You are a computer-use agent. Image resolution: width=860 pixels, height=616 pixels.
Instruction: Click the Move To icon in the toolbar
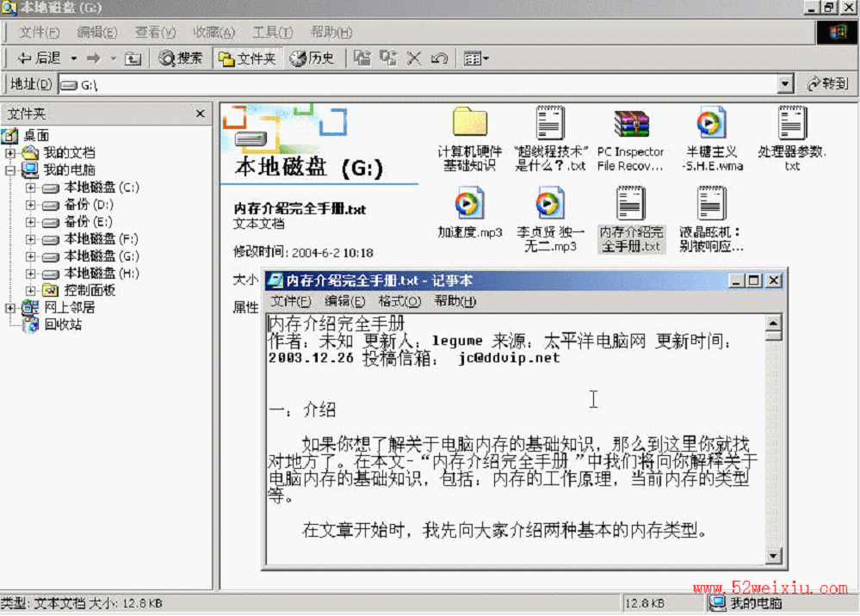tap(362, 59)
